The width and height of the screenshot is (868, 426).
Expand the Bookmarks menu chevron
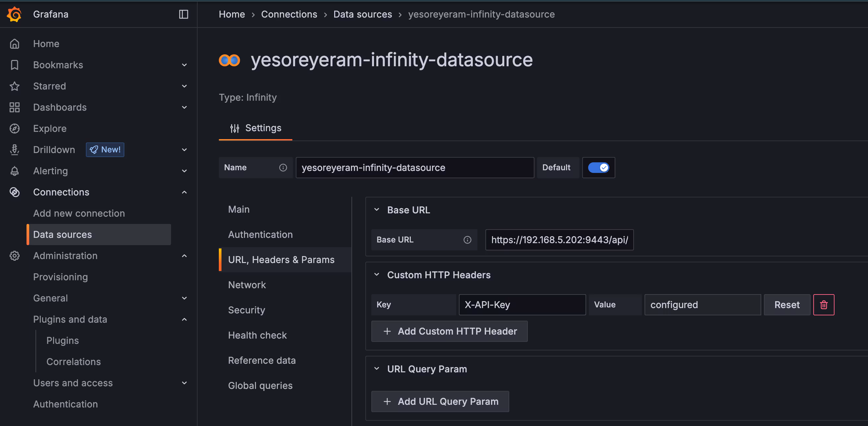pos(184,65)
